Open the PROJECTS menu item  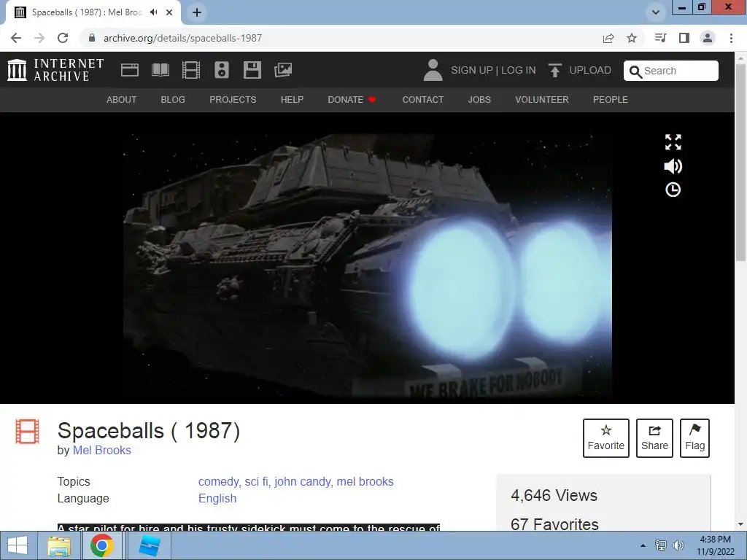pos(233,99)
